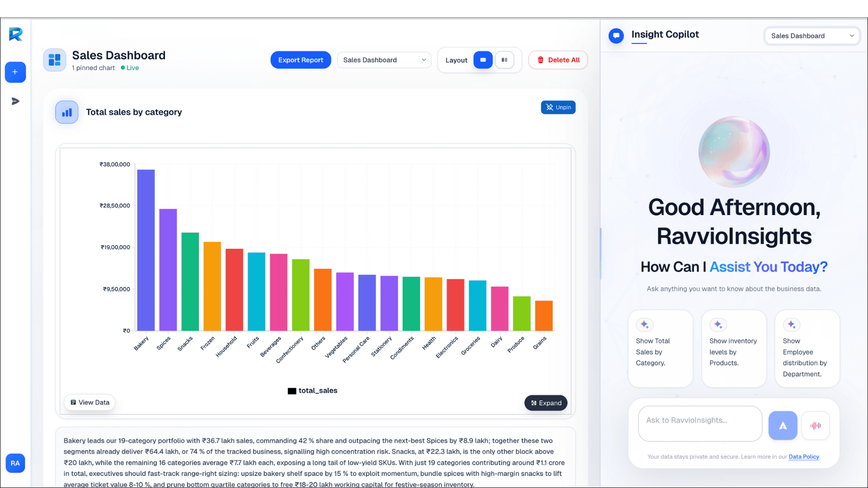The height and width of the screenshot is (488, 868).
Task: Click the RA avatar at bottom left
Action: tap(15, 463)
